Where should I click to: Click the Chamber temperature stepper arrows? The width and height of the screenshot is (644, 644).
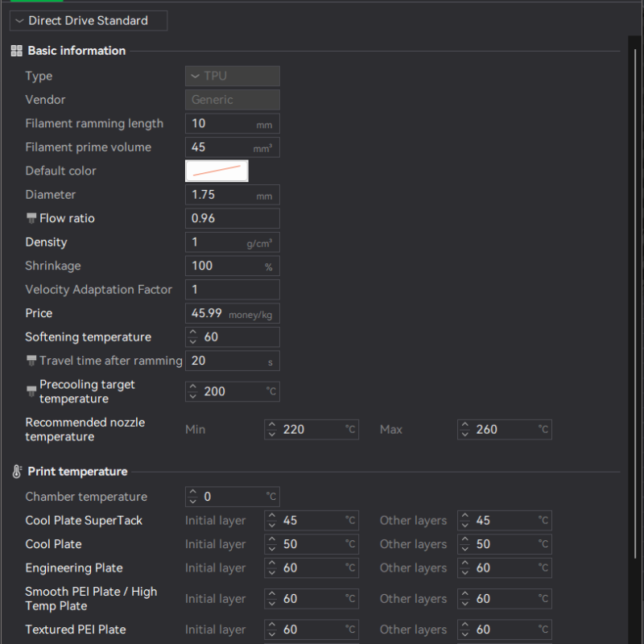click(x=192, y=497)
